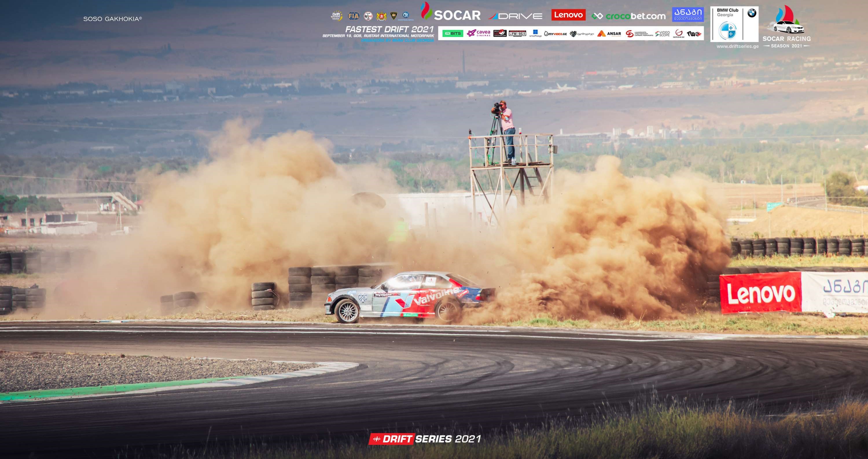This screenshot has height=459, width=868.
Task: Click the Video Scope logo
Action: pyautogui.click(x=663, y=34)
